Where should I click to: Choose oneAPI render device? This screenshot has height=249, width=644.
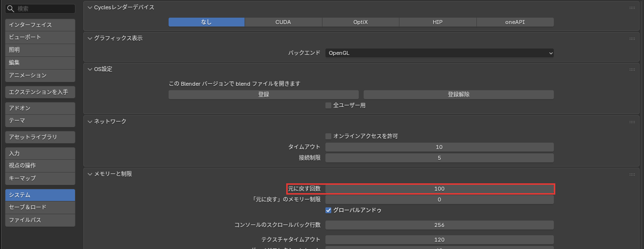(x=515, y=22)
